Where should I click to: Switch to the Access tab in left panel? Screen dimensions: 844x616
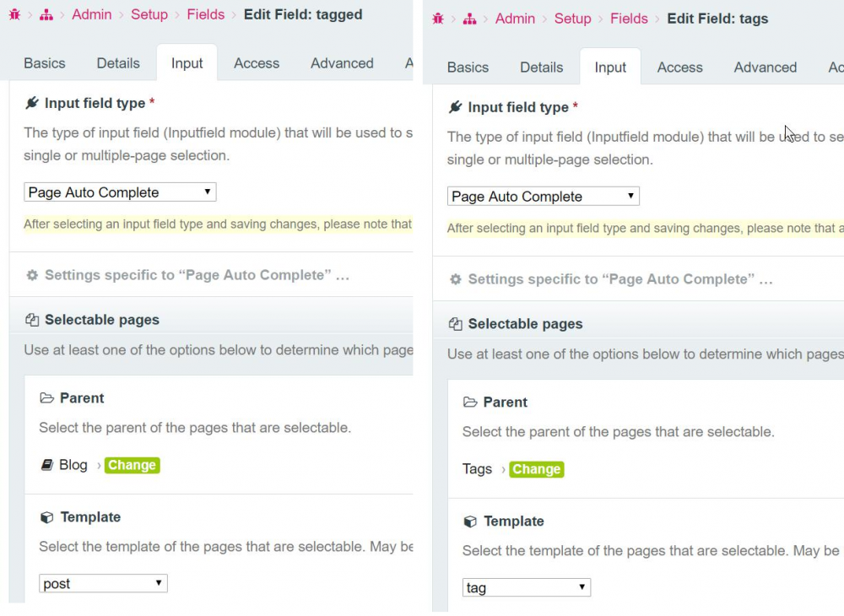257,63
